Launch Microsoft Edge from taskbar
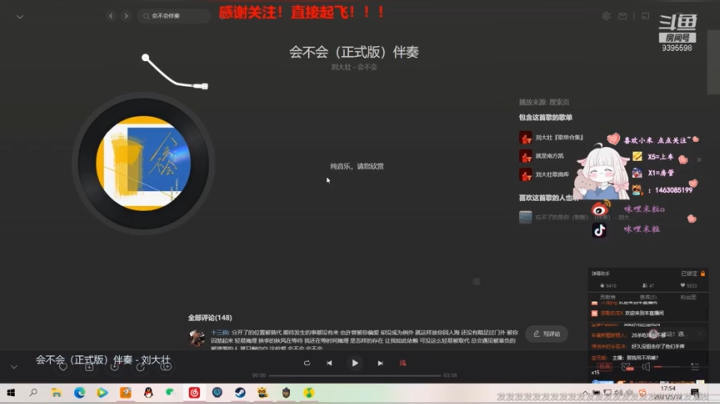 point(79,393)
